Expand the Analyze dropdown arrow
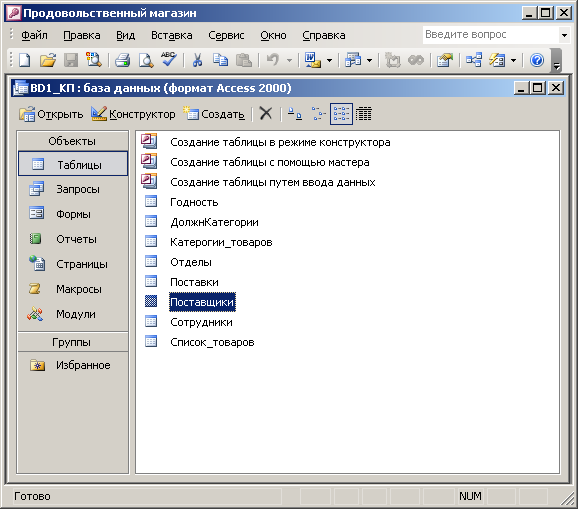Screen dimensions: 578x509 [x=369, y=60]
